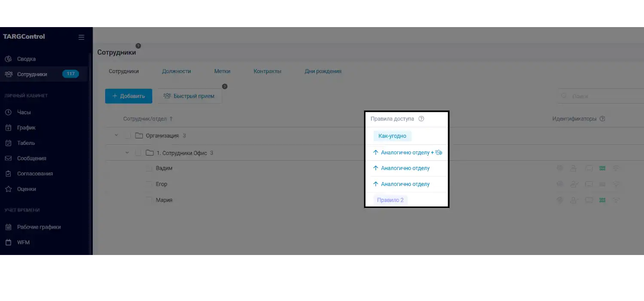The image size is (644, 301).
Task: Select the checkbox for Егор
Action: 149,184
